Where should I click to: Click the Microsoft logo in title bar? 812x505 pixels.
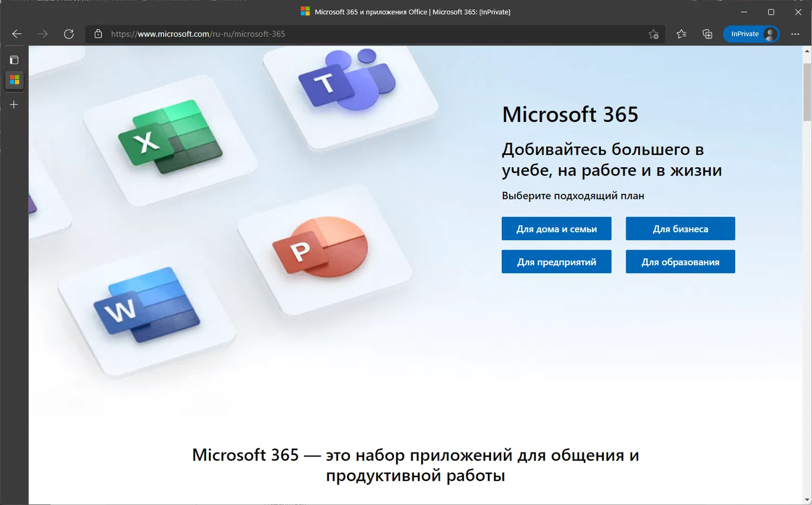pos(305,11)
